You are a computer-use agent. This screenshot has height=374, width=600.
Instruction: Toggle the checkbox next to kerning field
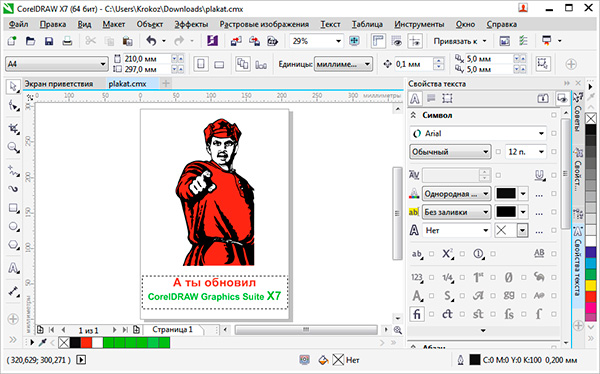498,175
